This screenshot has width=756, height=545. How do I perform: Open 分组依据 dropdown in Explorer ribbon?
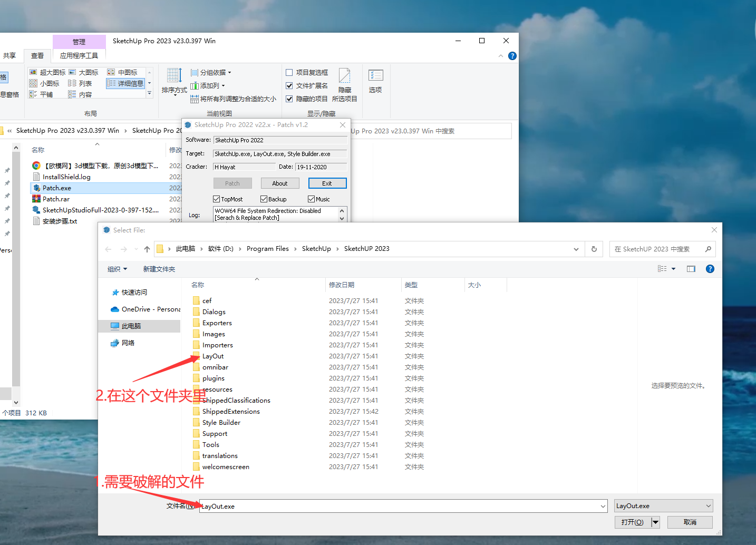pyautogui.click(x=211, y=72)
